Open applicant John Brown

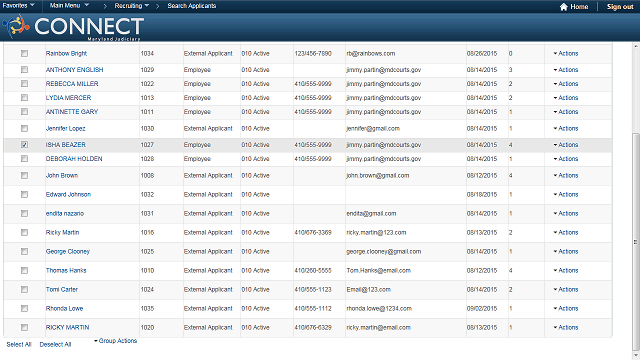tap(62, 176)
